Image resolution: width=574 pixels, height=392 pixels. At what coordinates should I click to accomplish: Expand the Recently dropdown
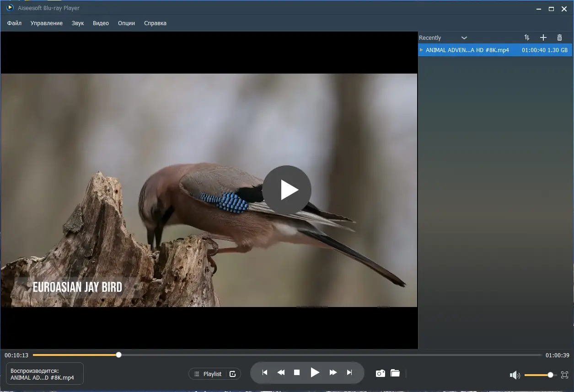pos(464,38)
